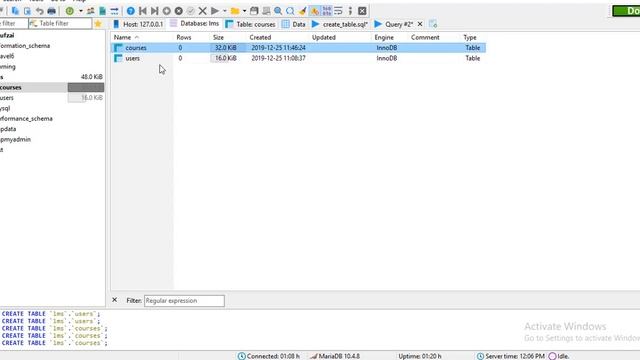This screenshot has width=640, height=360.
Task: Click the boxed X icon ending the toolbar
Action: point(362,11)
